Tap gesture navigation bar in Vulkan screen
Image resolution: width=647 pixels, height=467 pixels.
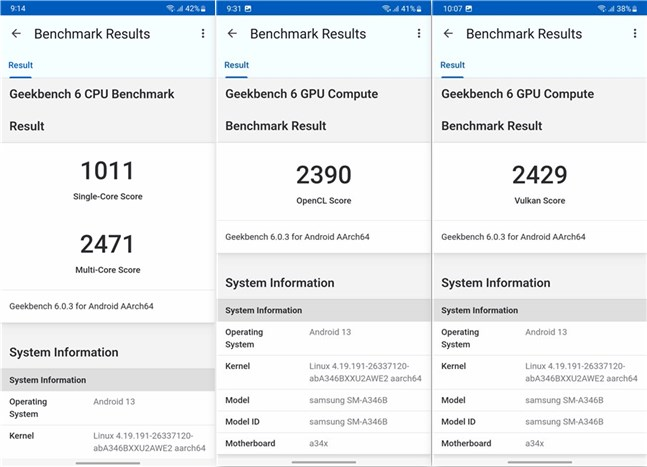[540, 462]
